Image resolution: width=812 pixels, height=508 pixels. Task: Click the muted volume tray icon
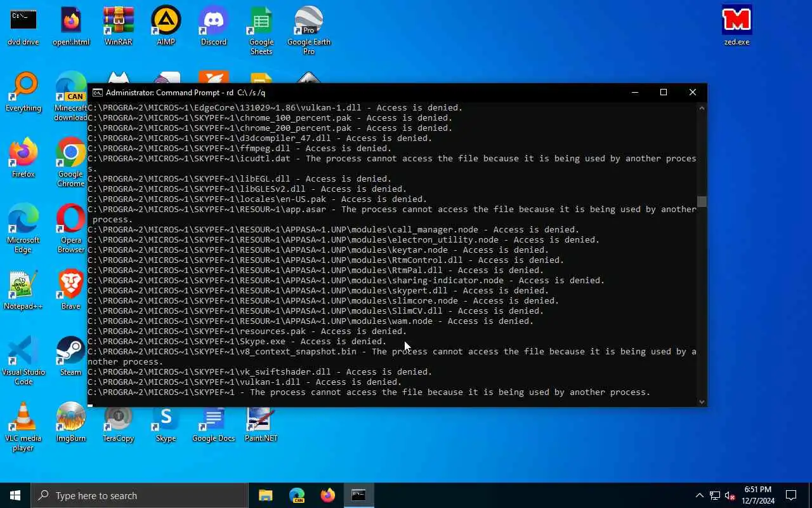pyautogui.click(x=730, y=495)
